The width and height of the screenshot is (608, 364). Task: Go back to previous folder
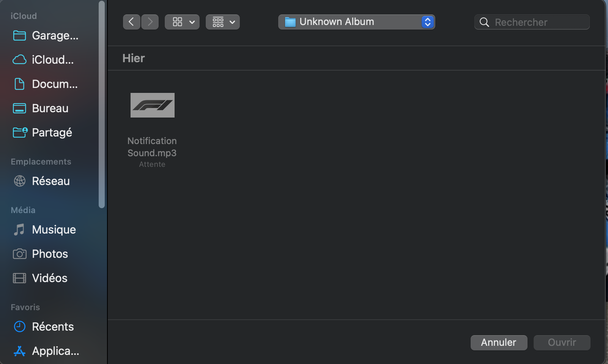(131, 22)
